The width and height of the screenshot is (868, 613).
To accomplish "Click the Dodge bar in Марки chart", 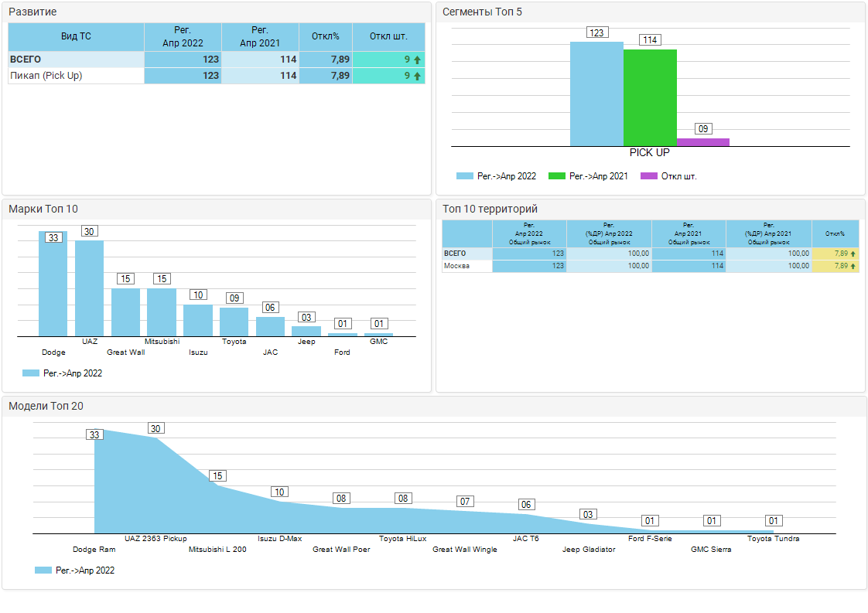I will pyautogui.click(x=53, y=286).
